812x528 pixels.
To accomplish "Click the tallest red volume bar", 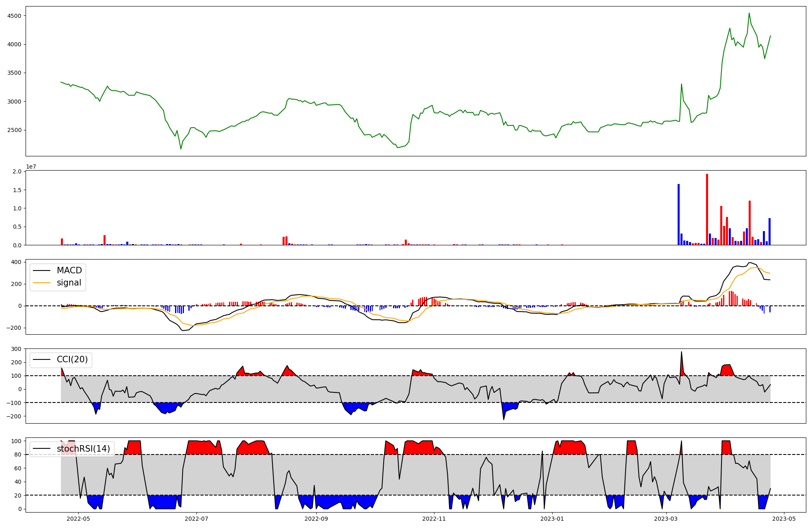I will tap(707, 210).
